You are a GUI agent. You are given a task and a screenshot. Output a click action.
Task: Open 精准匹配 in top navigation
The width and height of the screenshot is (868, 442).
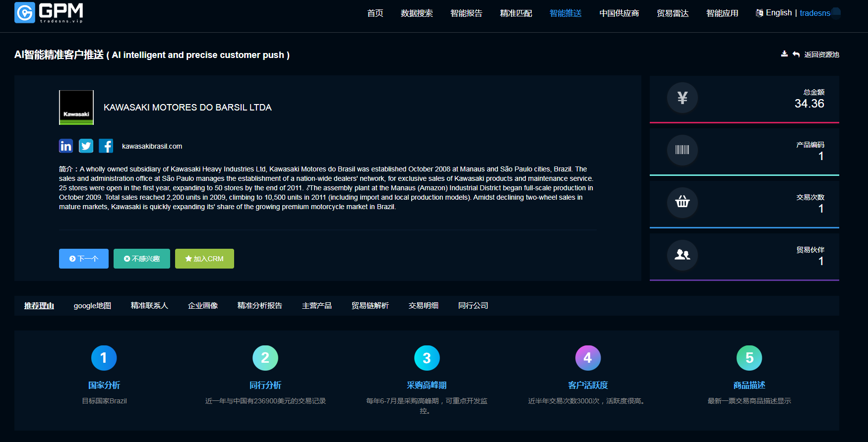[x=516, y=13]
